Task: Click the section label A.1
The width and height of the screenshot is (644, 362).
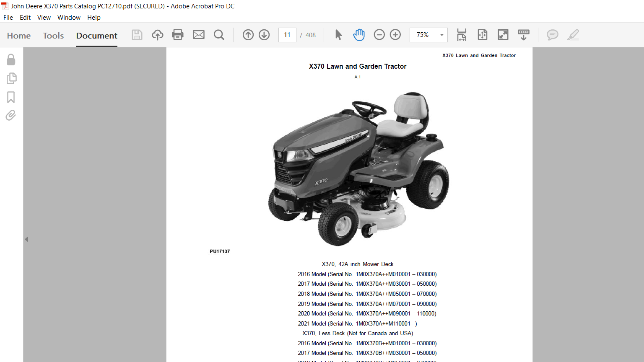Action: [358, 77]
